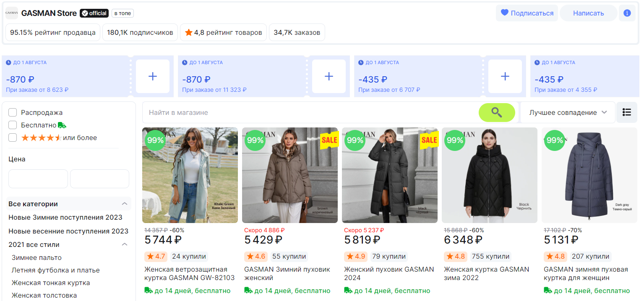Click the delivery truck icon under the GW-82103 windbreaker
Image resolution: width=644 pixels, height=301 pixels.
(x=149, y=290)
